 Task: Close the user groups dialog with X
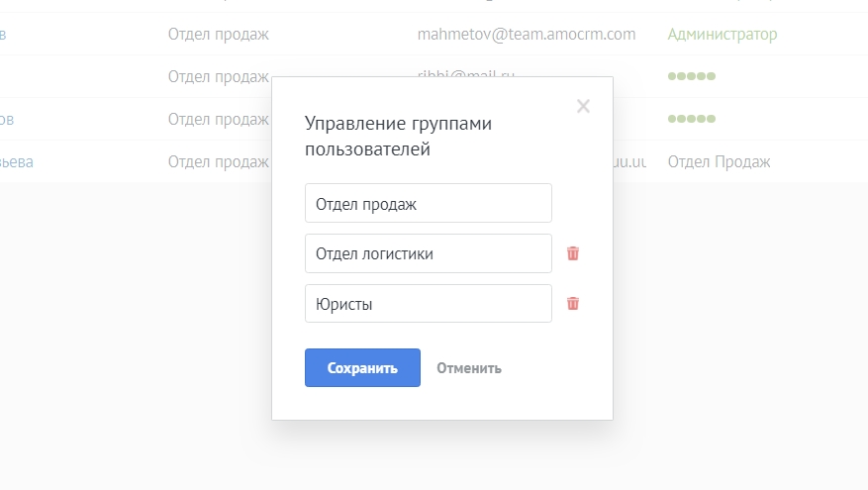coord(583,107)
